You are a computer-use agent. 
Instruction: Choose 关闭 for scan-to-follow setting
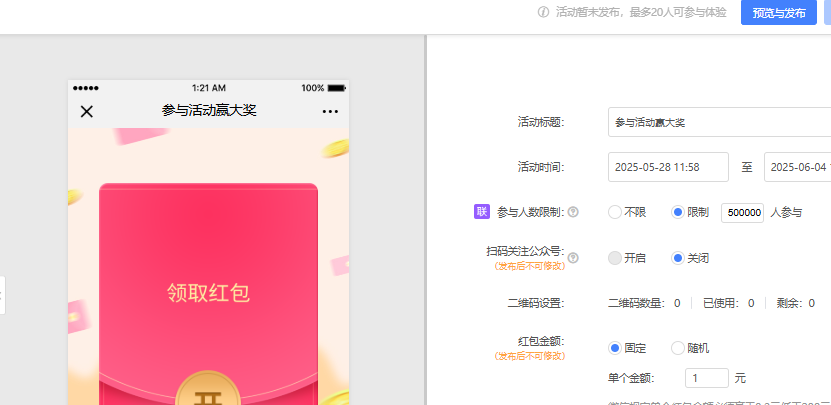(678, 258)
